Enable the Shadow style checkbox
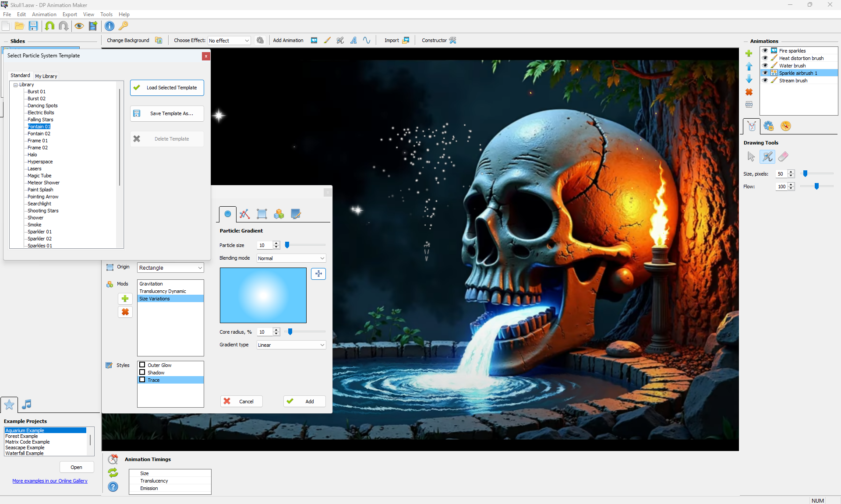841x504 pixels. click(142, 372)
